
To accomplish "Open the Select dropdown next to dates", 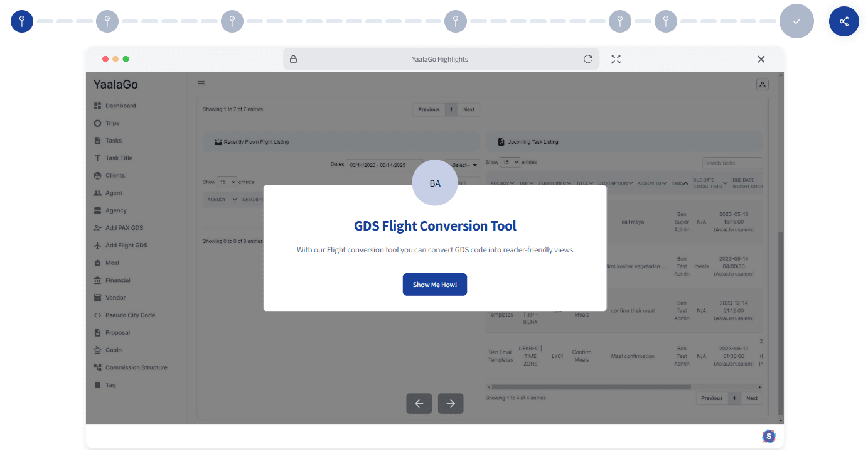I will coord(465,165).
